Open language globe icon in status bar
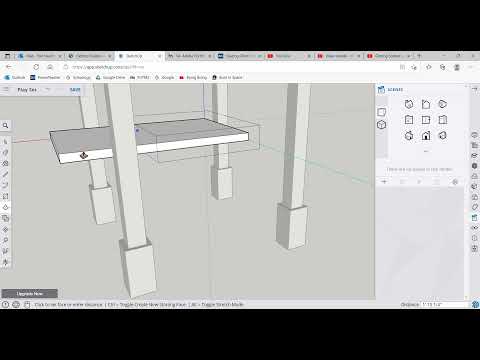The image size is (480, 360). 16,304
